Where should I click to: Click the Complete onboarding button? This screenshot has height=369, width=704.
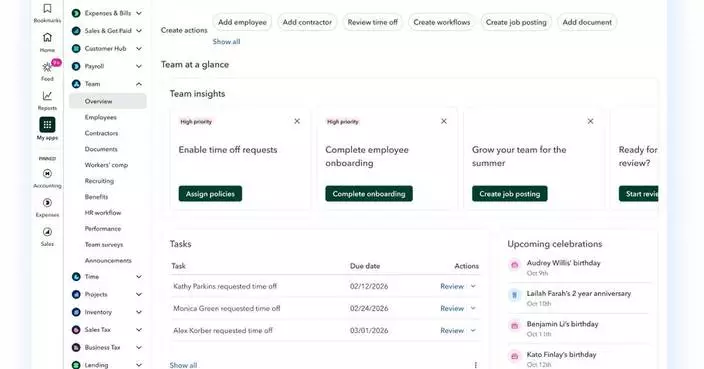pos(369,194)
